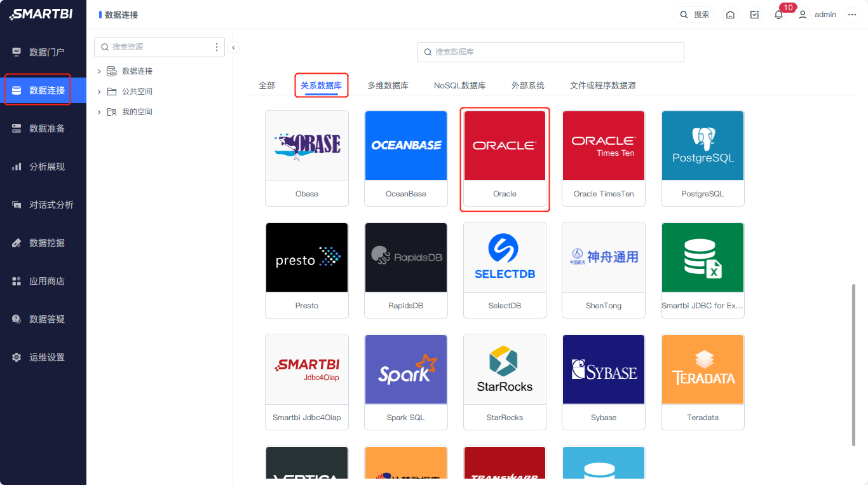Choose the Oracle database card

tap(505, 158)
